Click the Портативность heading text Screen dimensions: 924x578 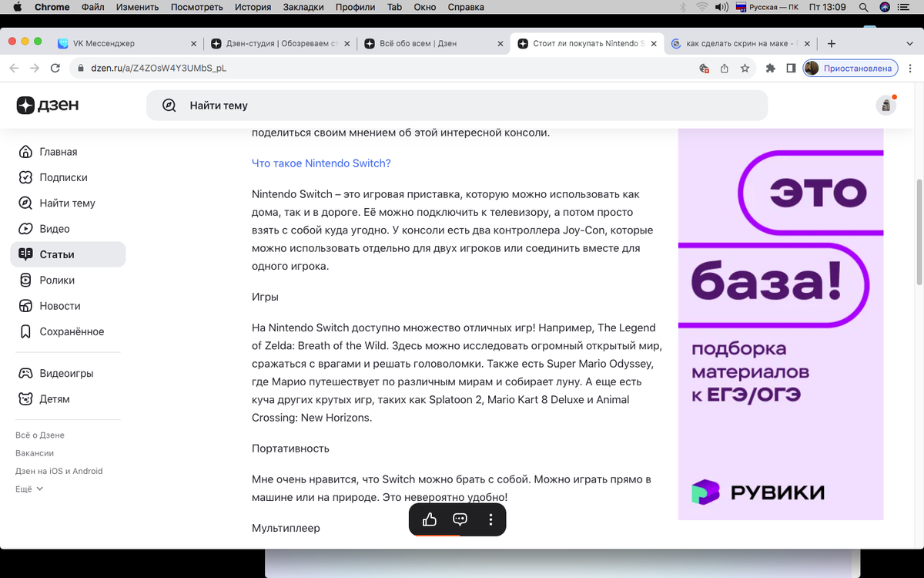coord(290,448)
